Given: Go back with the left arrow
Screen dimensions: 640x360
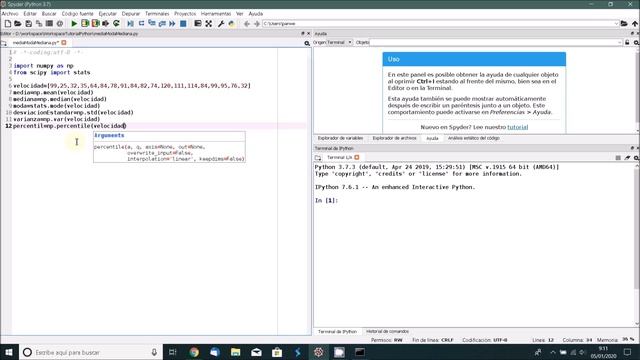Looking at the screenshot, I should coord(246,24).
